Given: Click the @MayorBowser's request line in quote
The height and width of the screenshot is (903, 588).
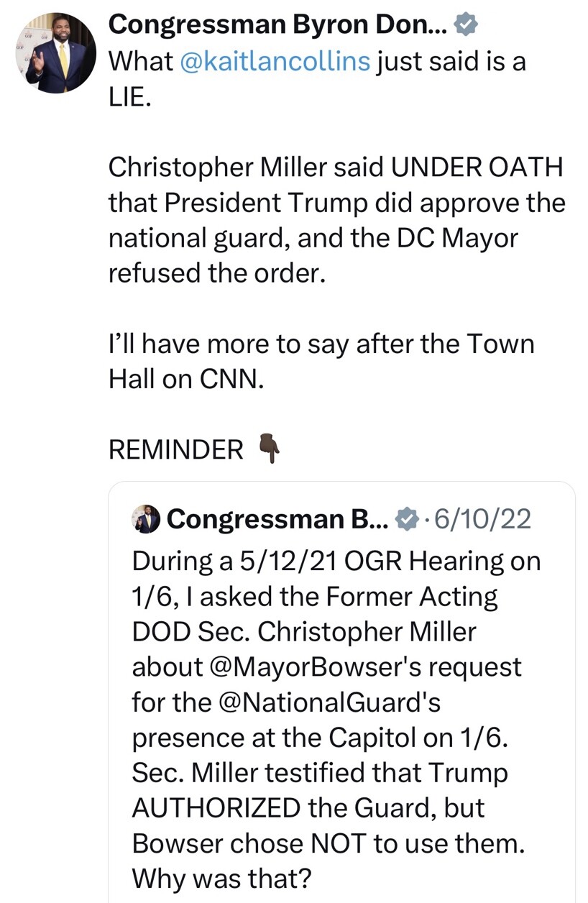Looking at the screenshot, I should point(326,667).
